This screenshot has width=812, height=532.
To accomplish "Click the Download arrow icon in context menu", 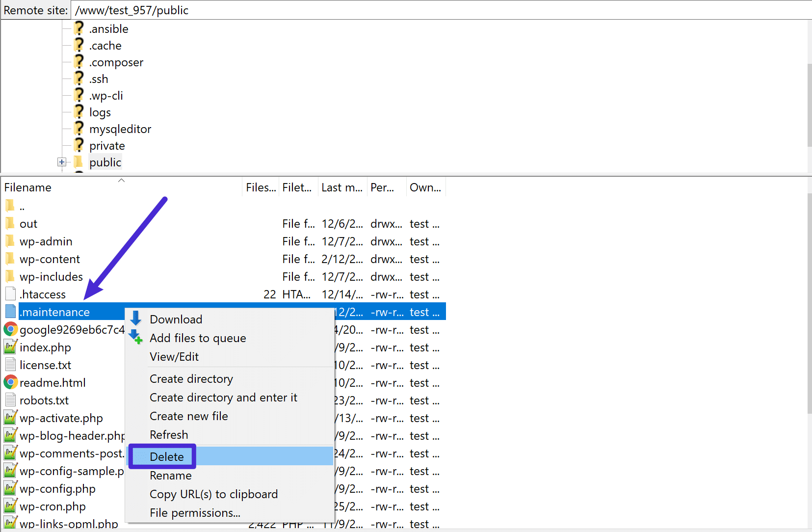I will [x=136, y=319].
